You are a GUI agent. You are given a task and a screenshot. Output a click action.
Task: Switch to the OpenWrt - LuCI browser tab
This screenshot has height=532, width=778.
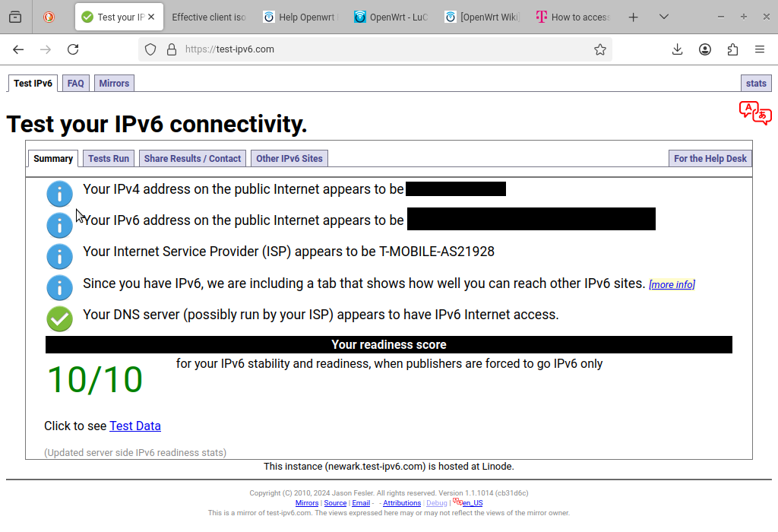pos(391,17)
